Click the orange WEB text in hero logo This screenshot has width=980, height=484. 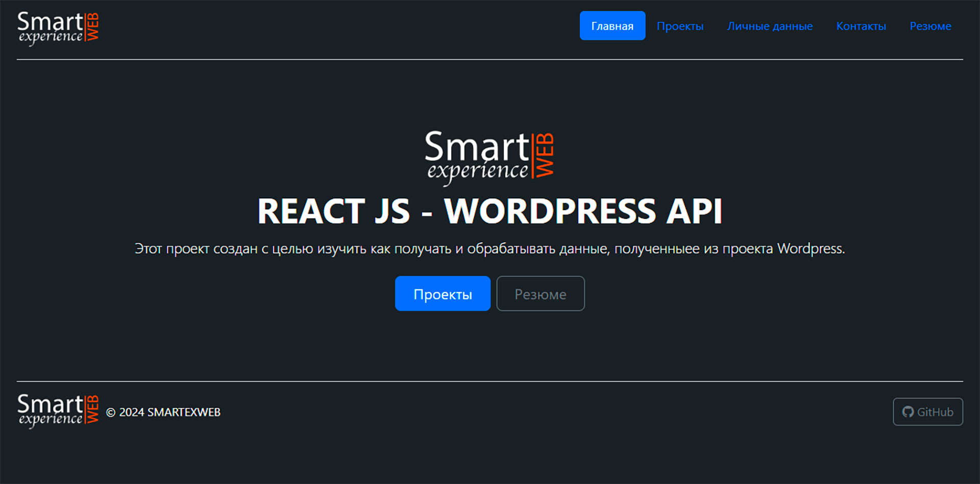(544, 156)
